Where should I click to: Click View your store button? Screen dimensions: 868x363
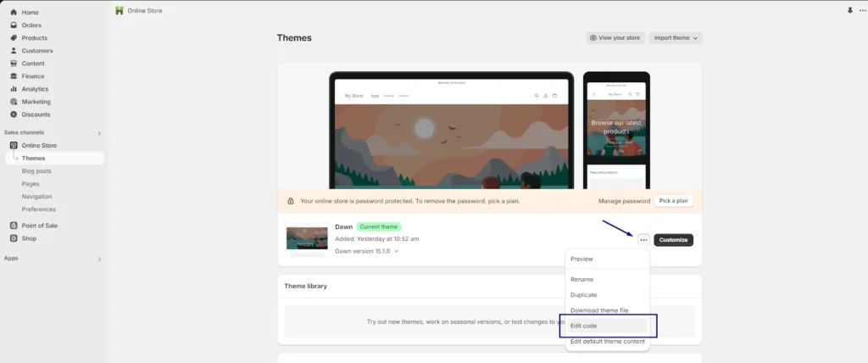(615, 37)
